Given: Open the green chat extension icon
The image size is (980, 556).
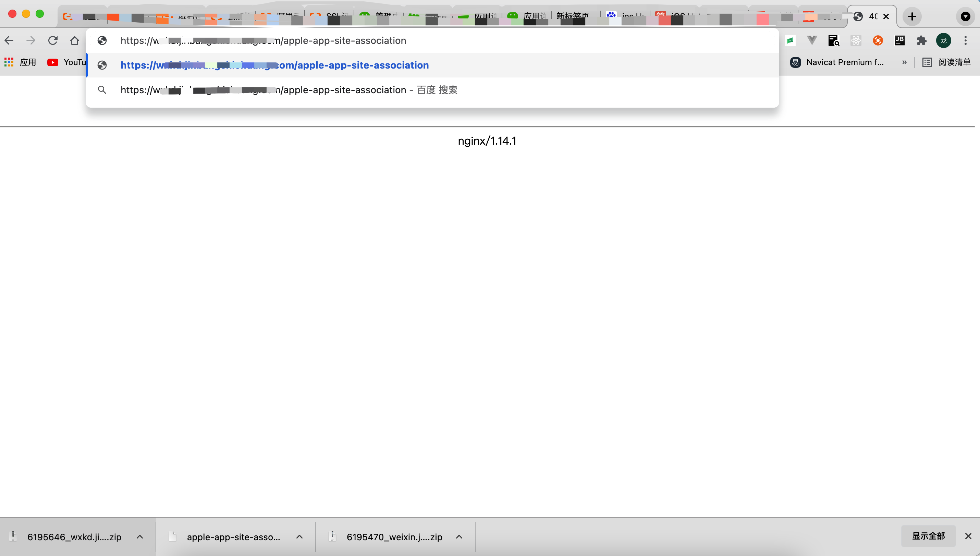Looking at the screenshot, I should [790, 40].
